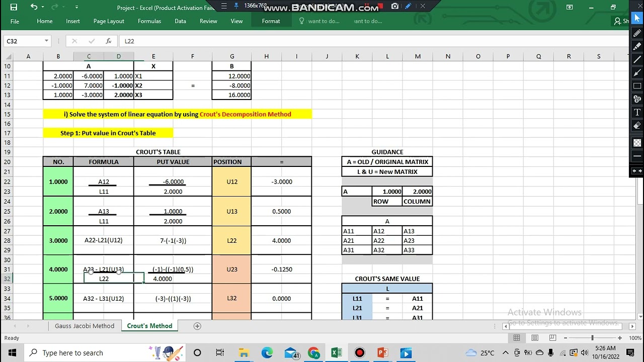
Task: Save the workbook using the floppy icon
Action: pos(14,7)
